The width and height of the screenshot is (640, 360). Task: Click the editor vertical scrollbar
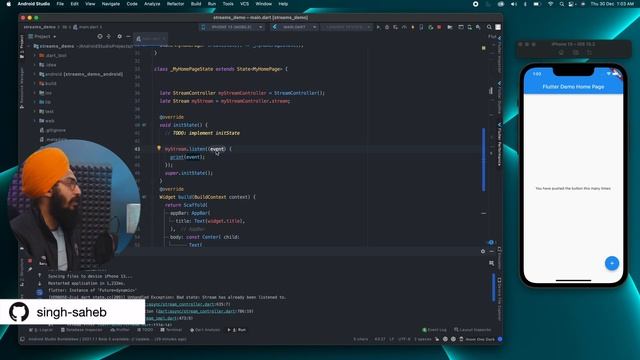pyautogui.click(x=484, y=159)
